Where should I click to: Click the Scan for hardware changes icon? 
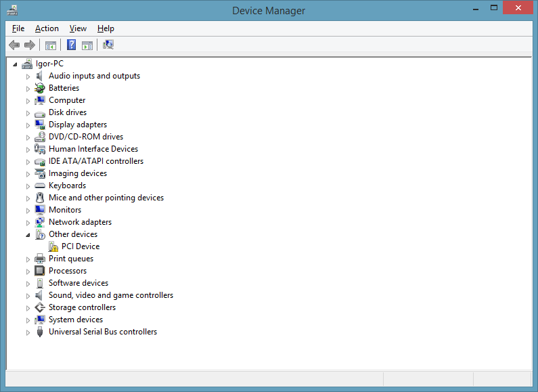[108, 45]
